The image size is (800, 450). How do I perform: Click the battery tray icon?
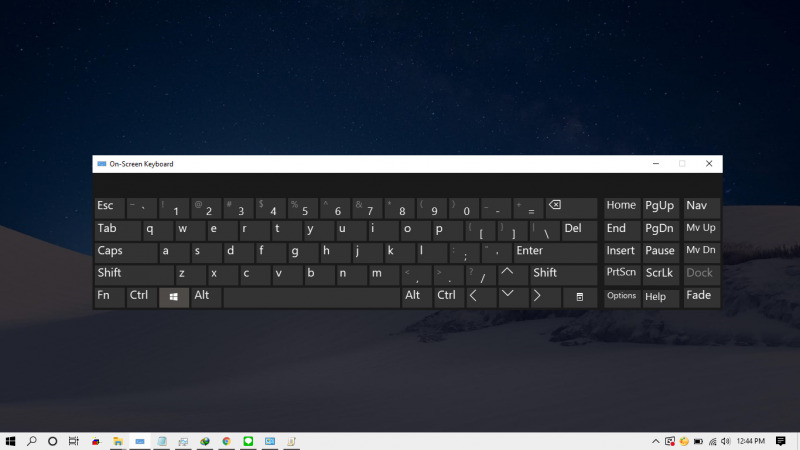tap(698, 441)
